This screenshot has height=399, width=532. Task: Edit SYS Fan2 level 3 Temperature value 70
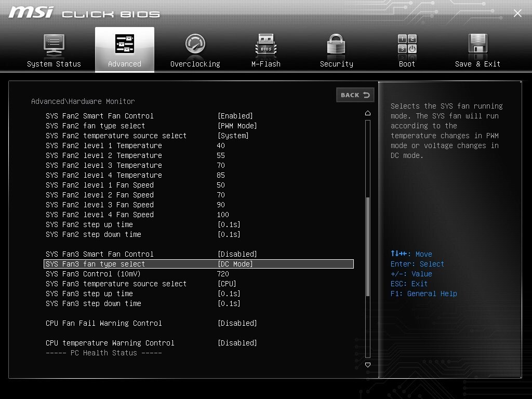tap(221, 165)
